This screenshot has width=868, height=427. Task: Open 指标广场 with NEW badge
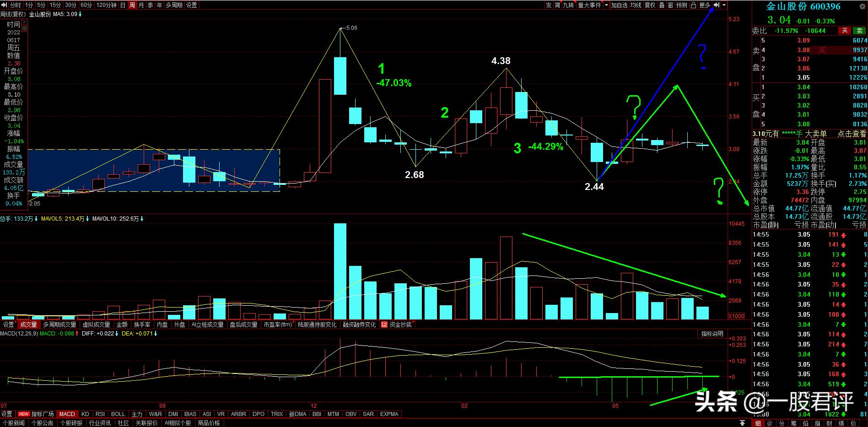(x=36, y=414)
